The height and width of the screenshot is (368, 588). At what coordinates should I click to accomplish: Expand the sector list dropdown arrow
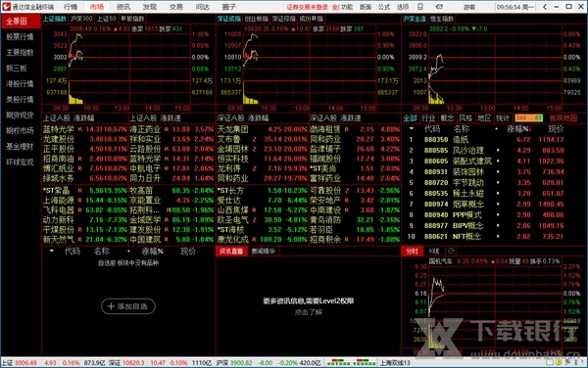[x=412, y=129]
